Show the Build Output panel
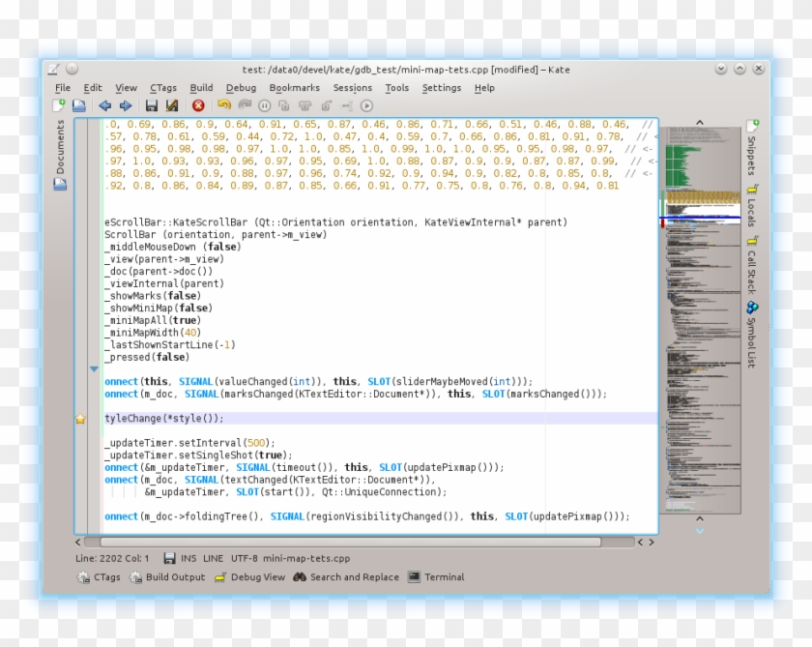 coord(167,577)
